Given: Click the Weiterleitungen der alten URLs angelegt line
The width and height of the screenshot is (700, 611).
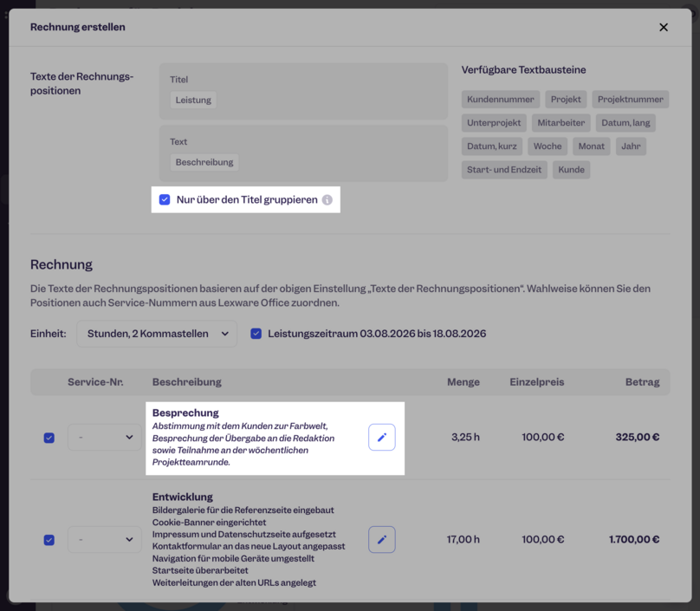Looking at the screenshot, I should [234, 582].
